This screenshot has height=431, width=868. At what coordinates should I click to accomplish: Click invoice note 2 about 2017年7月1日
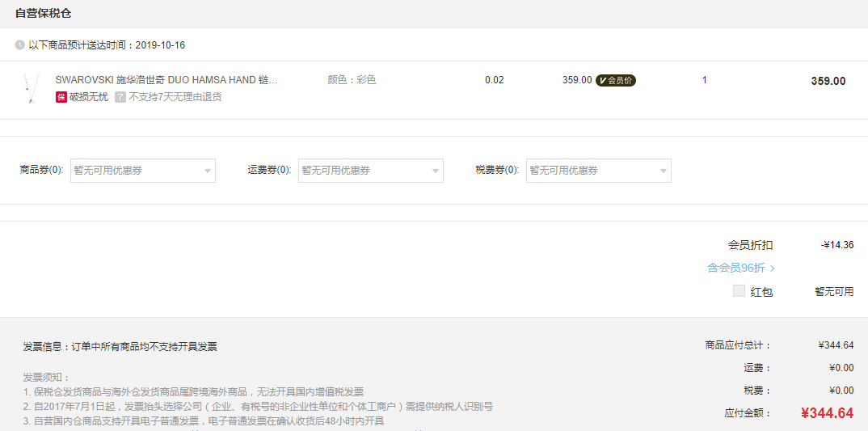[258, 407]
